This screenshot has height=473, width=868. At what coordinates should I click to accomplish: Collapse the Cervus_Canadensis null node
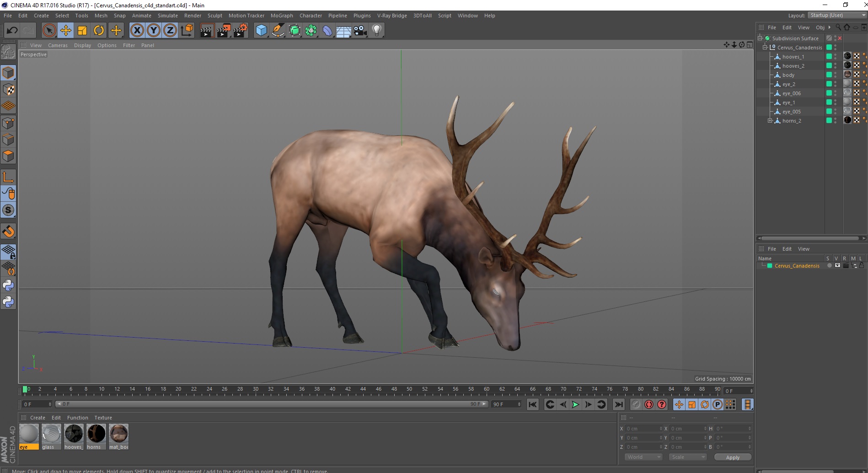pyautogui.click(x=765, y=47)
